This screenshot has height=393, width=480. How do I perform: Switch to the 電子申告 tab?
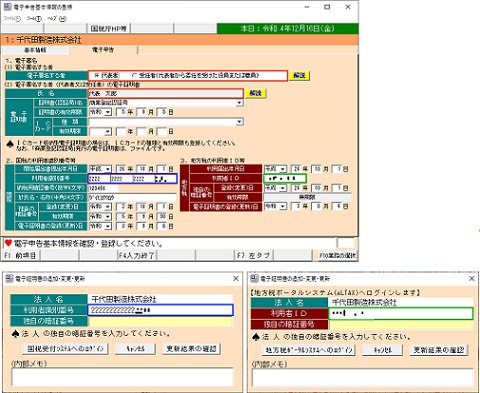(x=103, y=50)
